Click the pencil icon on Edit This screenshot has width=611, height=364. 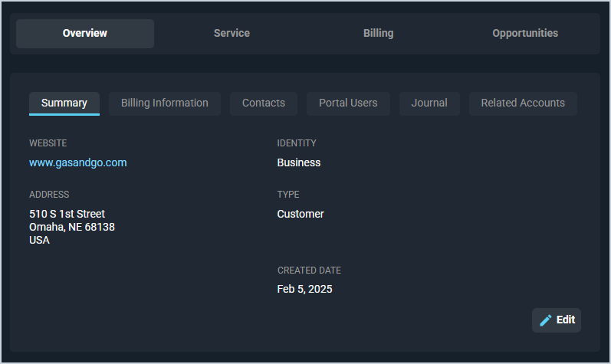(x=546, y=320)
